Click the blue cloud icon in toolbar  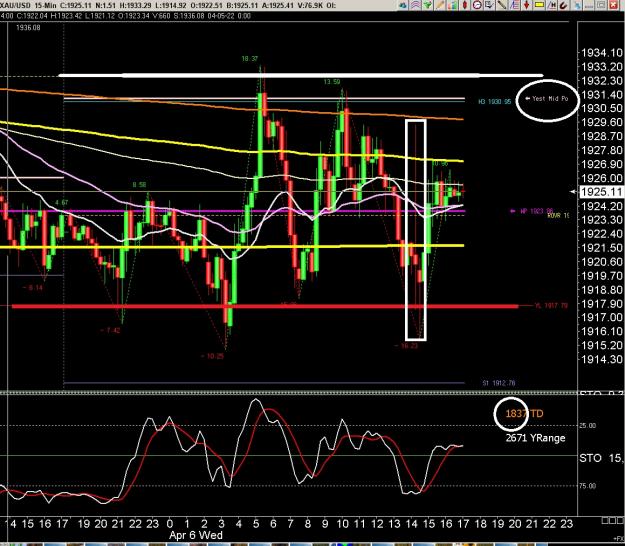pyautogui.click(x=403, y=5)
